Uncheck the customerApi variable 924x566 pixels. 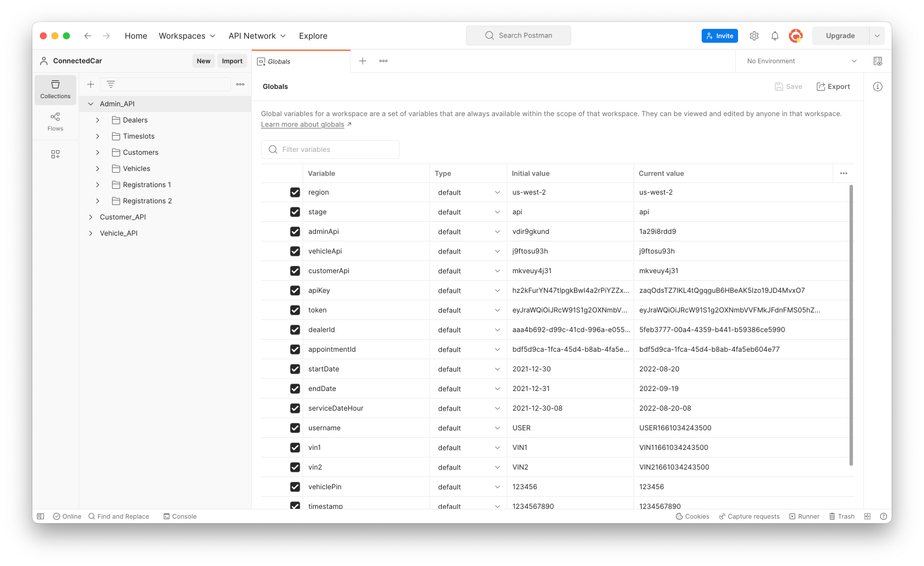(295, 271)
